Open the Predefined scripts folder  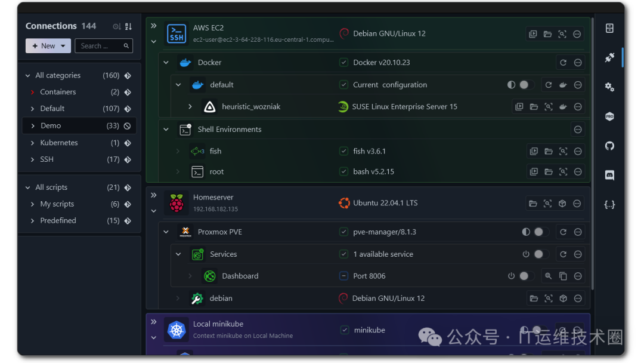point(79,221)
